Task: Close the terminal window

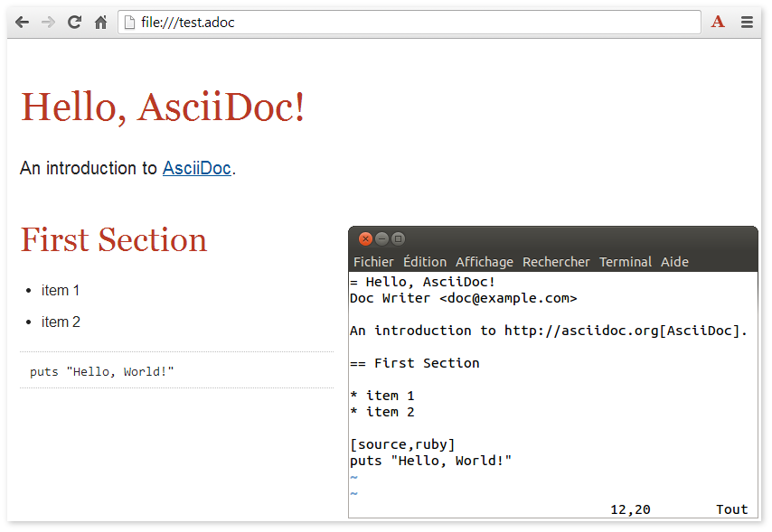Action: [365, 239]
